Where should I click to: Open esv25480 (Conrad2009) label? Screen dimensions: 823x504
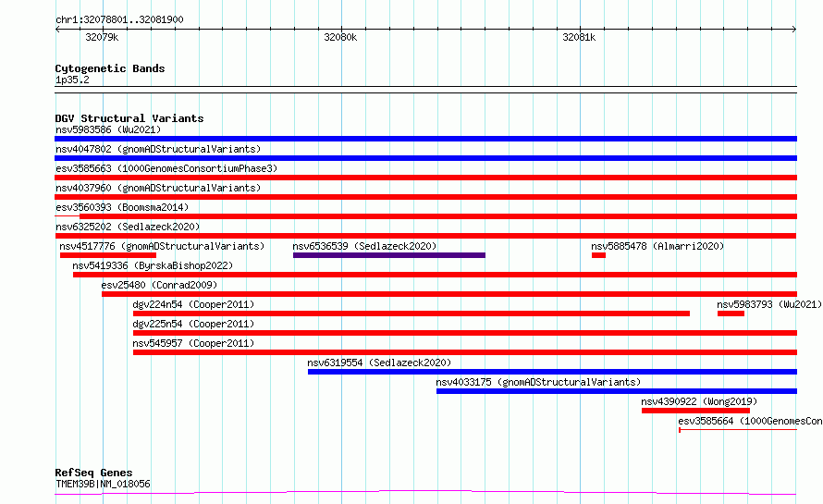click(159, 285)
